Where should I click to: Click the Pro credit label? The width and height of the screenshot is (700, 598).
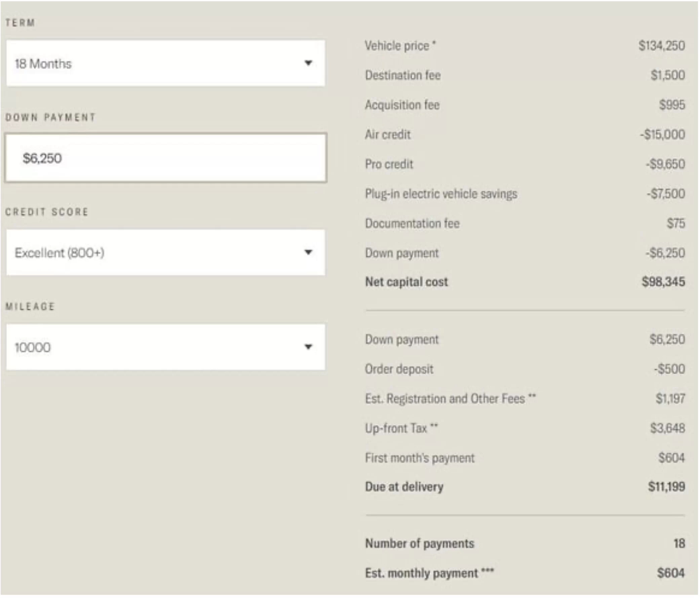tap(389, 164)
